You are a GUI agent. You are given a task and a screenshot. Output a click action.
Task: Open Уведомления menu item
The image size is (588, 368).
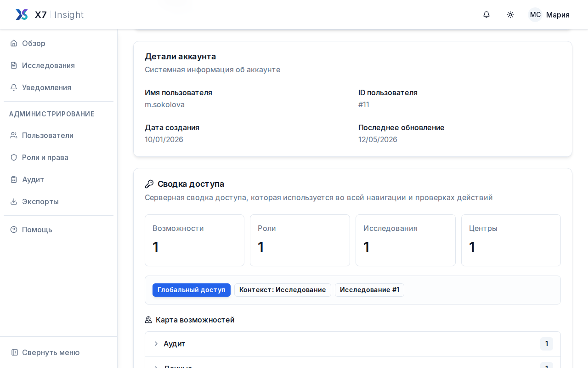(x=58, y=87)
